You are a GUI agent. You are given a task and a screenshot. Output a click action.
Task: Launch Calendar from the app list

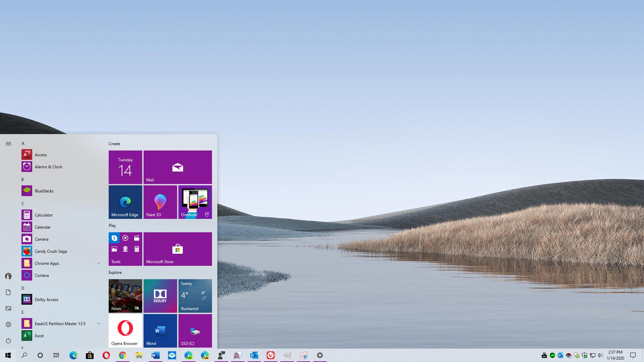tap(61, 227)
